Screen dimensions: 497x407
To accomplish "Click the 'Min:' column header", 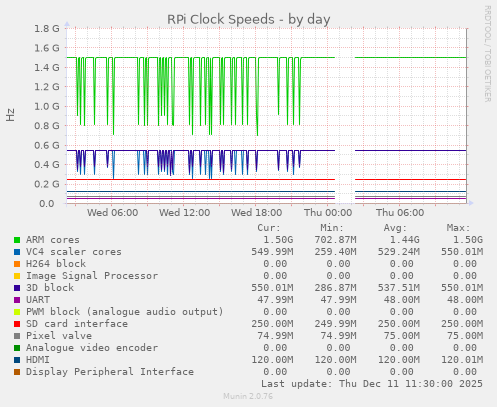I will coord(332,228).
